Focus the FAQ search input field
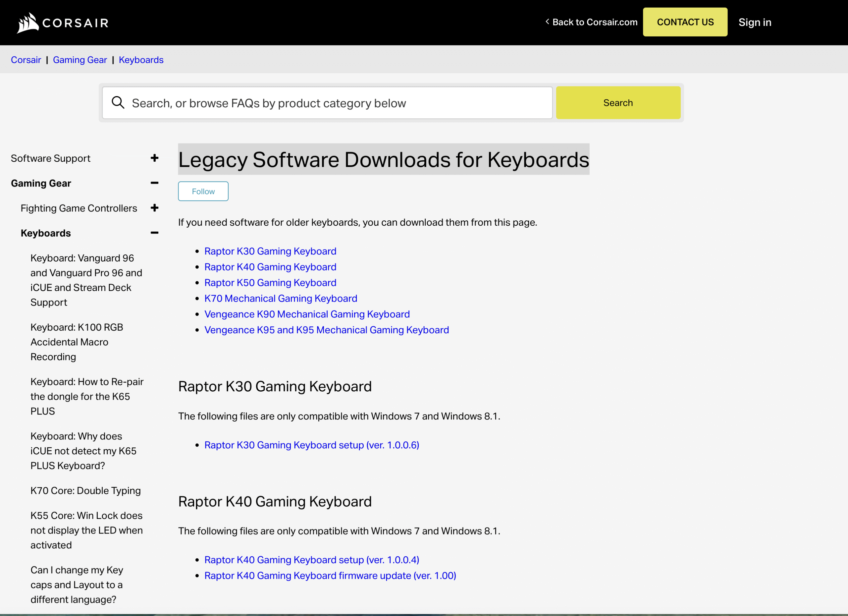848x616 pixels. [x=337, y=103]
